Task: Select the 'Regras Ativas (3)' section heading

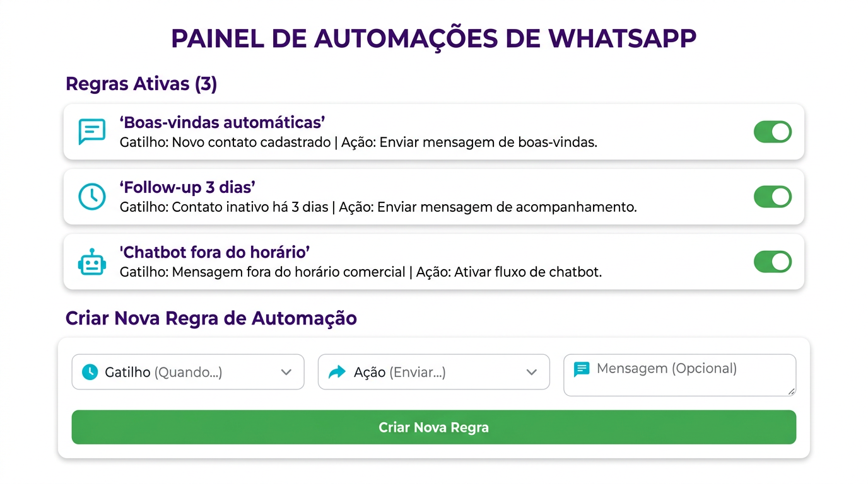Action: point(141,83)
